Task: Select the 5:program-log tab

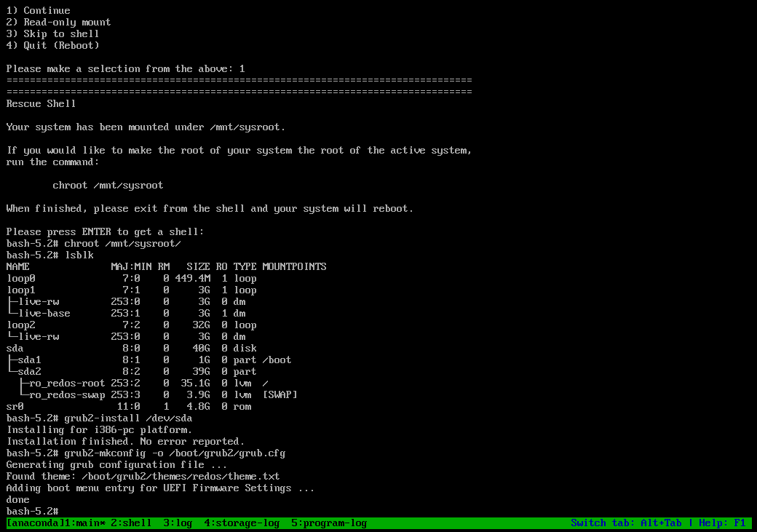Action: [x=329, y=523]
